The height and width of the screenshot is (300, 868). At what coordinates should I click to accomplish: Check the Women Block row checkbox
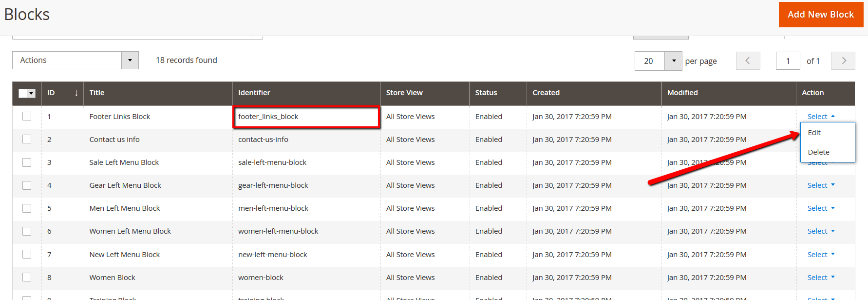click(27, 277)
